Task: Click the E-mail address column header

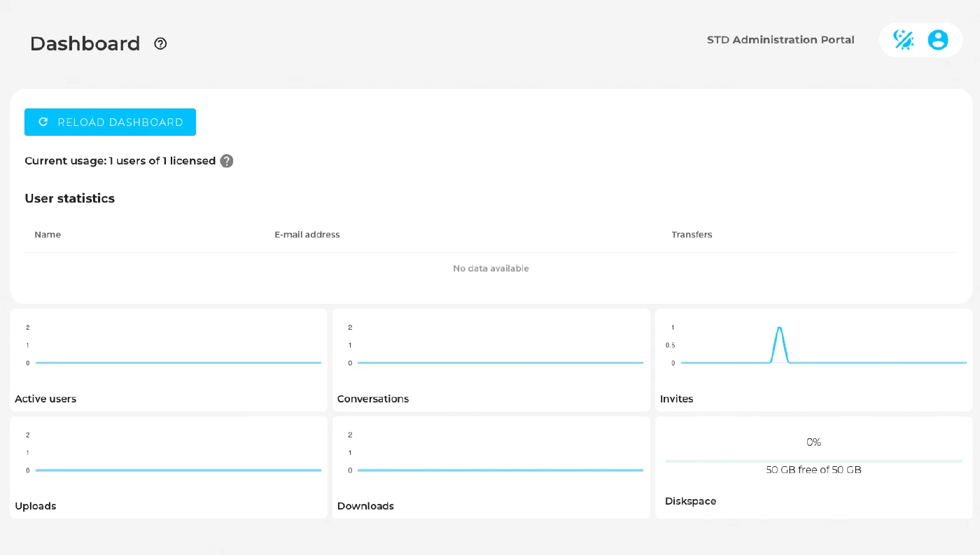Action: [307, 234]
